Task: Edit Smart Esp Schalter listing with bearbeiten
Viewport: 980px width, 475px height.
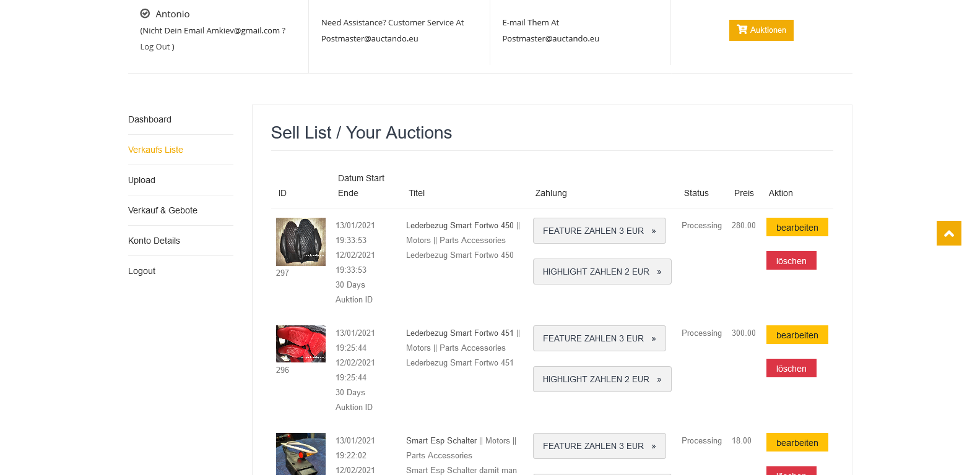Action: (797, 442)
